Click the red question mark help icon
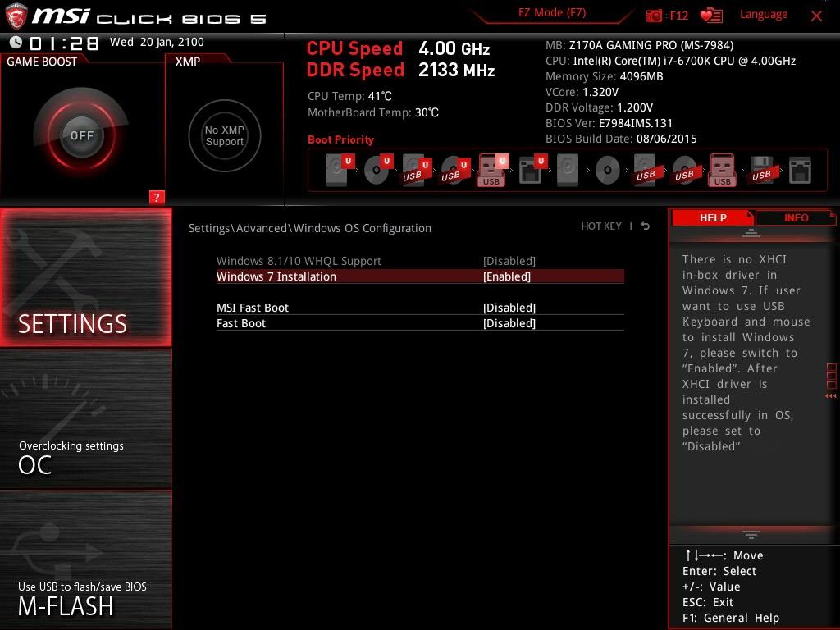This screenshot has height=630, width=840. [x=157, y=197]
